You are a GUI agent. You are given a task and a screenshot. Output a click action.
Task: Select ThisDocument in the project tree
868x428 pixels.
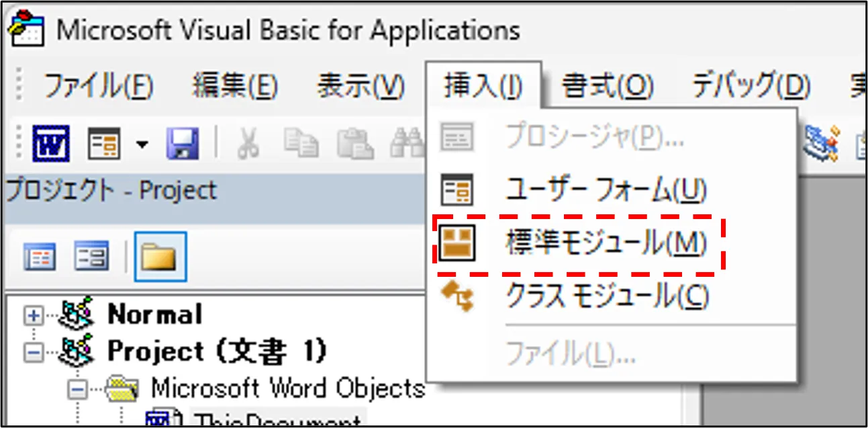pyautogui.click(x=277, y=421)
